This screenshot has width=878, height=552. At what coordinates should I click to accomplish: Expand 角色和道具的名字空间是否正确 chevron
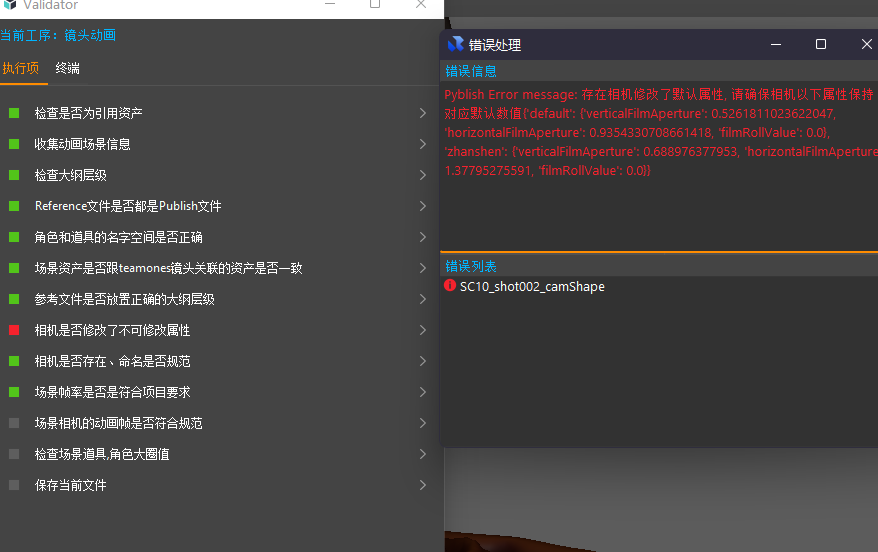423,237
